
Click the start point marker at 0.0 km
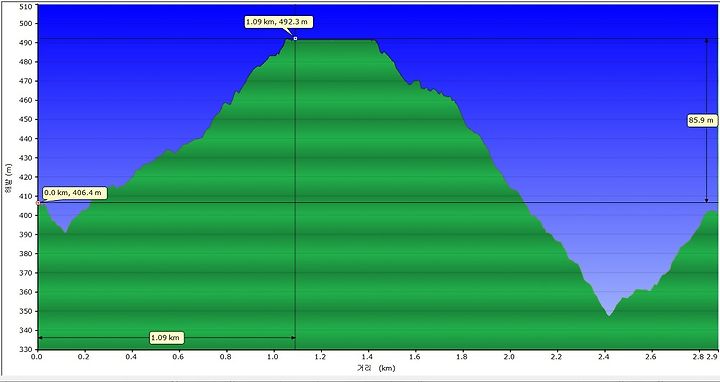(x=38, y=203)
